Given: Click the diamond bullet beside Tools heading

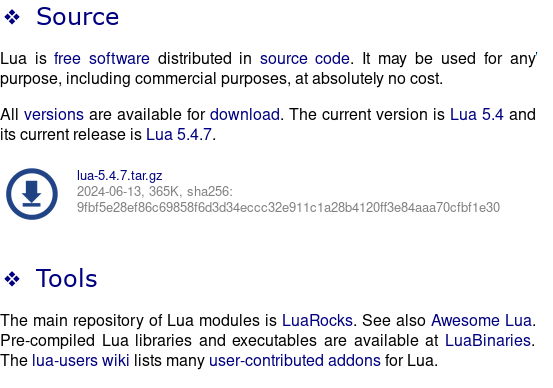Looking at the screenshot, I should pyautogui.click(x=12, y=279).
